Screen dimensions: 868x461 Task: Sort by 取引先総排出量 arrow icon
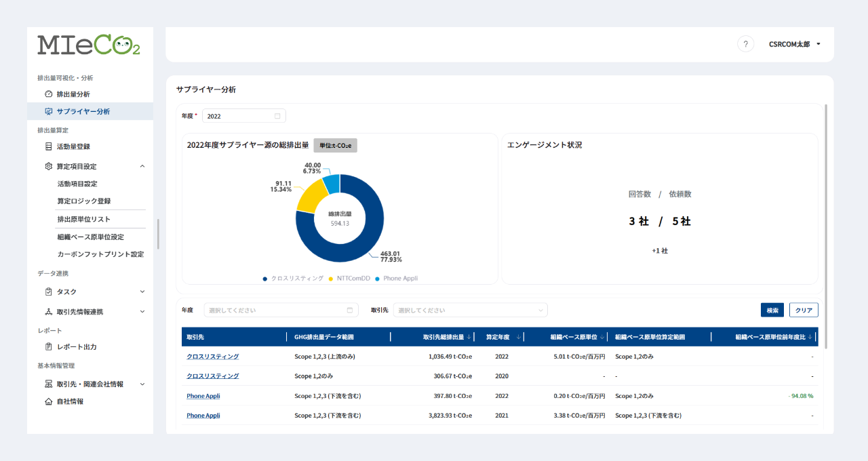(469, 337)
